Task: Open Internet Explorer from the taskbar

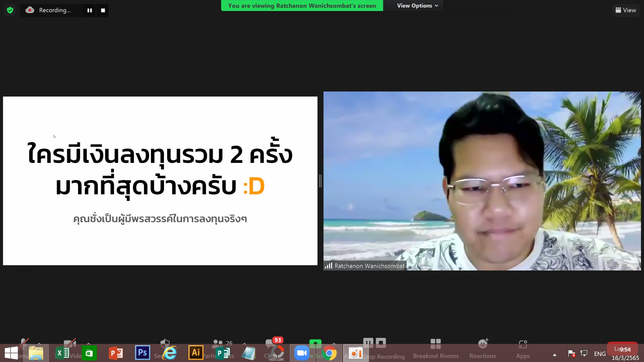Action: pyautogui.click(x=169, y=353)
